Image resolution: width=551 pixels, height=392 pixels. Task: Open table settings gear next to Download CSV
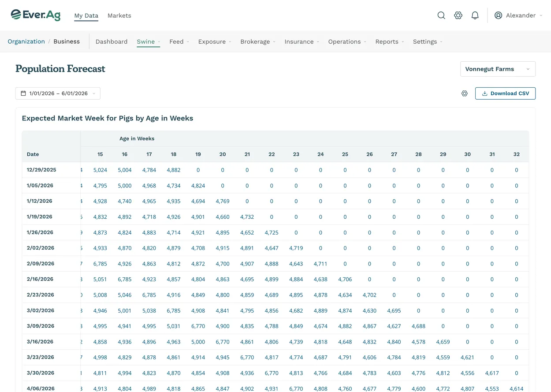tap(465, 93)
